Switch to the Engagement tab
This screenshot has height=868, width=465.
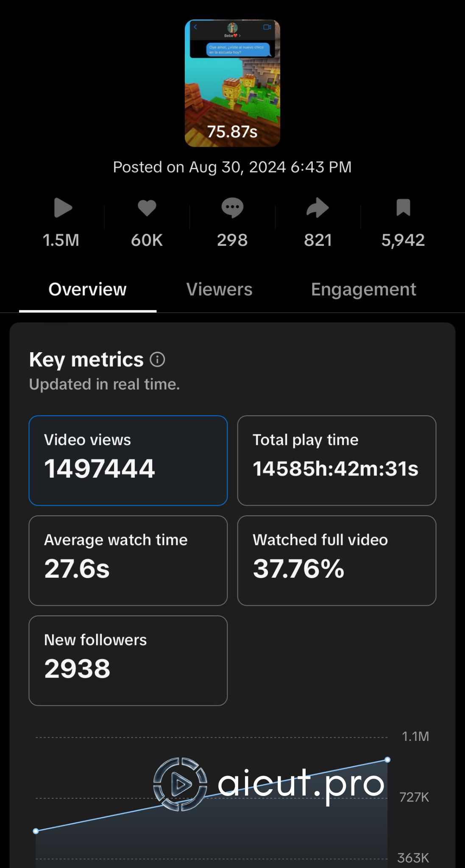point(363,289)
